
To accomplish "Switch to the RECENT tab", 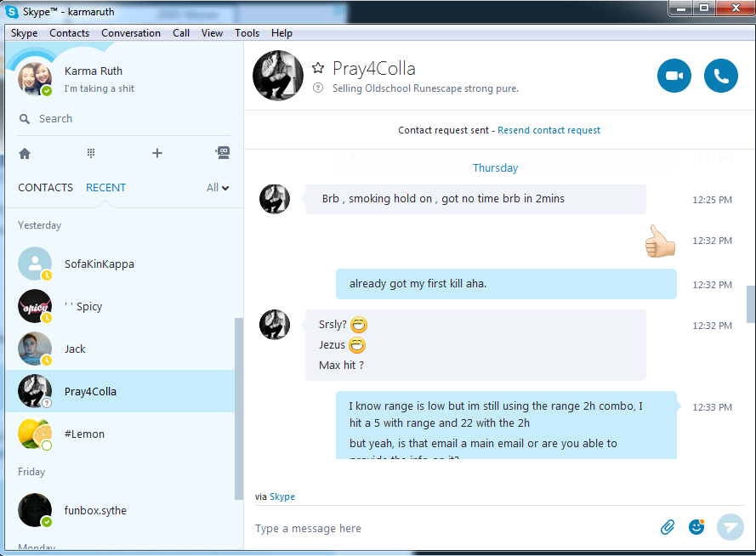I will click(105, 187).
